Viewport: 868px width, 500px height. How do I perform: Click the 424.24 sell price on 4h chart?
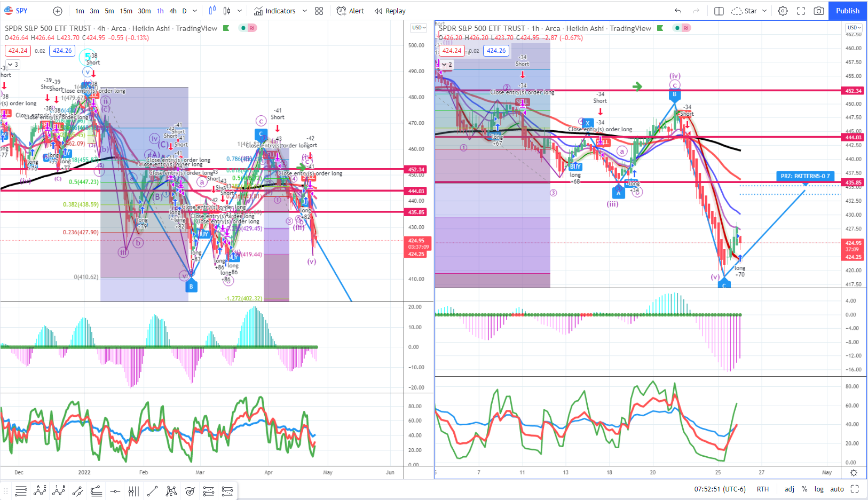pyautogui.click(x=18, y=51)
